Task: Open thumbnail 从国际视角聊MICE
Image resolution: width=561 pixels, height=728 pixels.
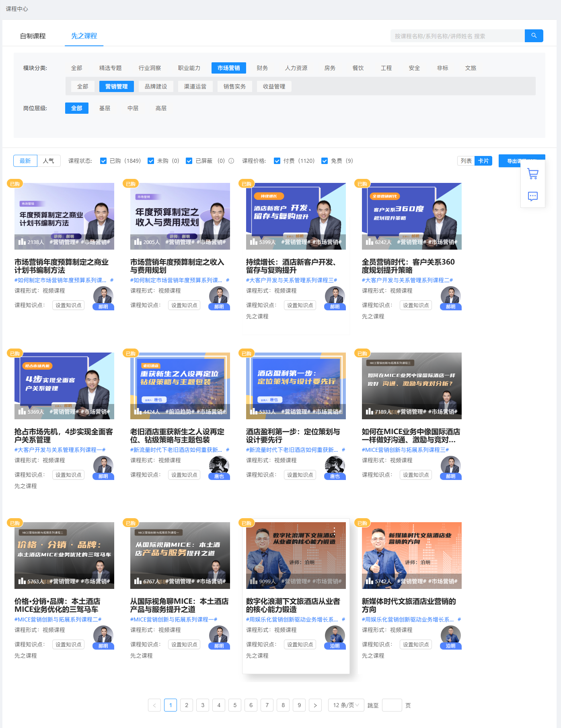Action: 180,556
